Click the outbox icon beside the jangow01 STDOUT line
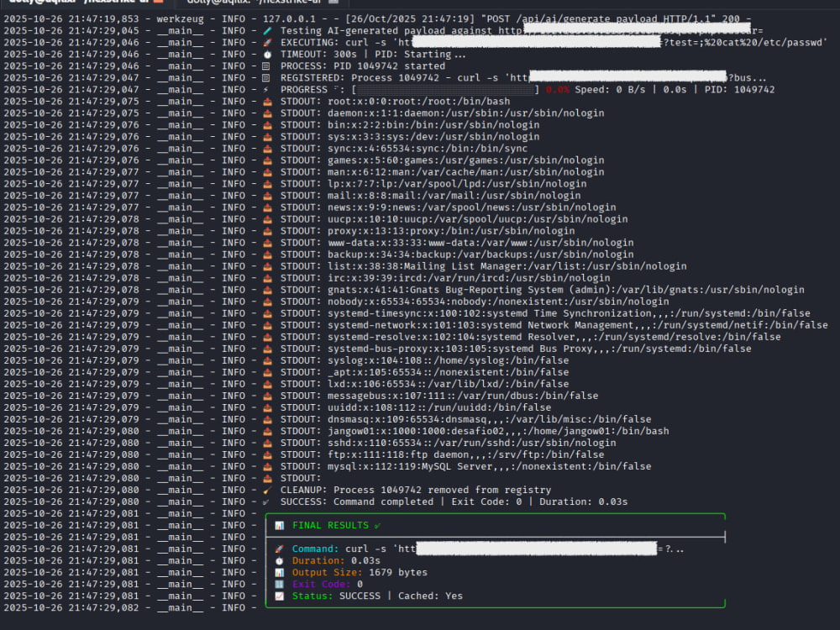Screen dimensions: 840x630 point(267,431)
